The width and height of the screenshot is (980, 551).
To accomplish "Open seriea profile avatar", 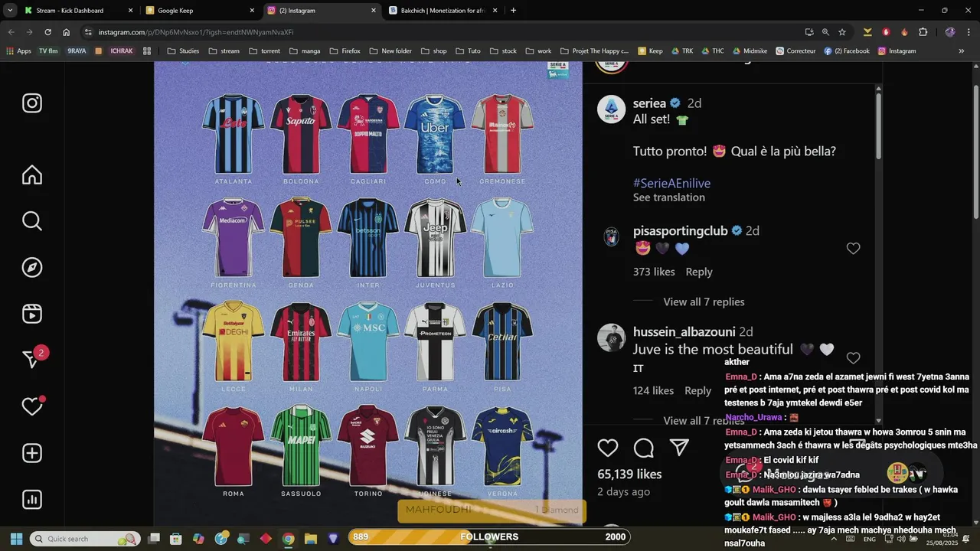I will coord(611,109).
